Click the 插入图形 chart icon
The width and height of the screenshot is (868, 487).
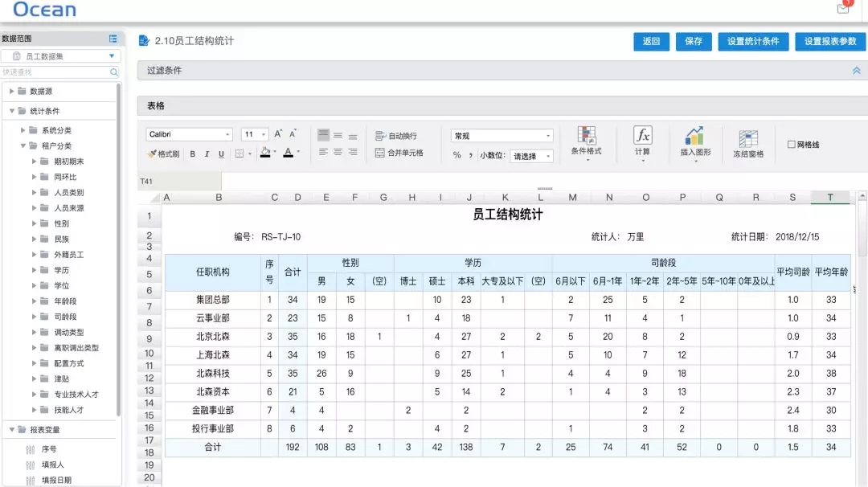click(694, 136)
